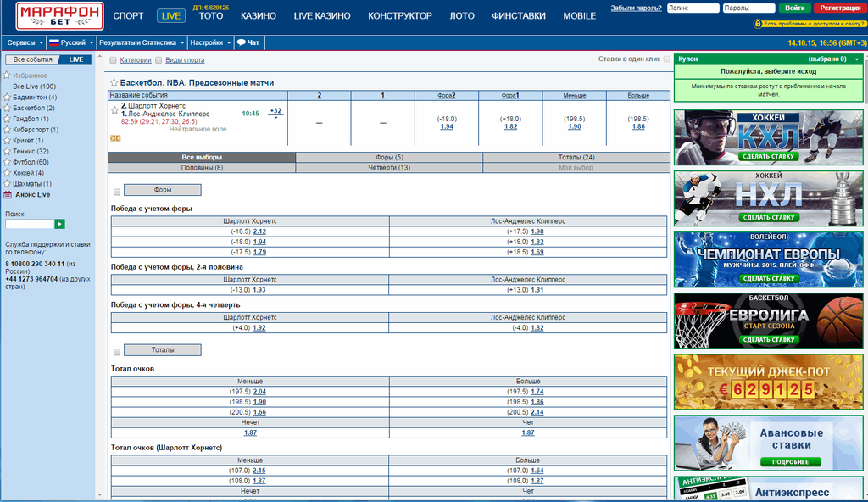Bet on total over 200.5 at 2.14
This screenshot has width=868, height=502.
(x=537, y=412)
